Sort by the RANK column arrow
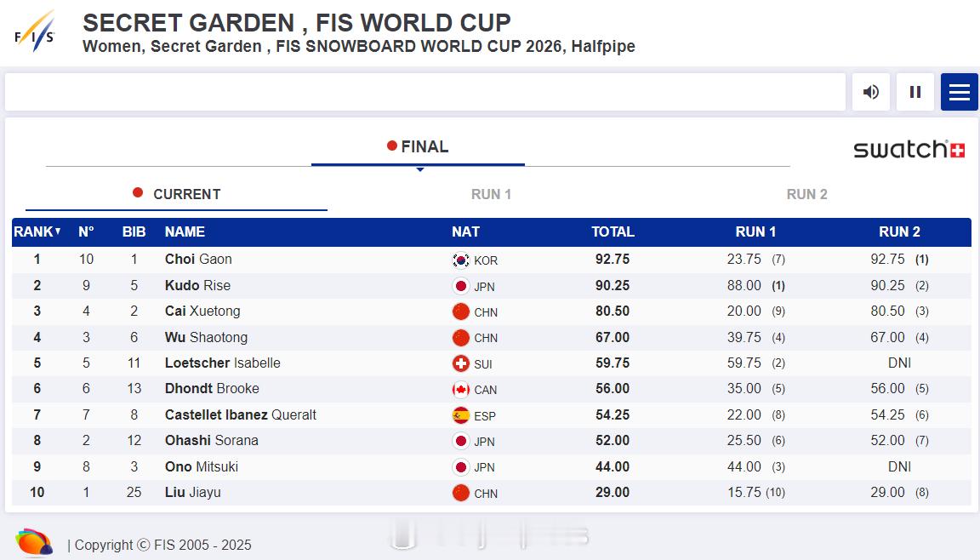980x560 pixels. point(58,231)
